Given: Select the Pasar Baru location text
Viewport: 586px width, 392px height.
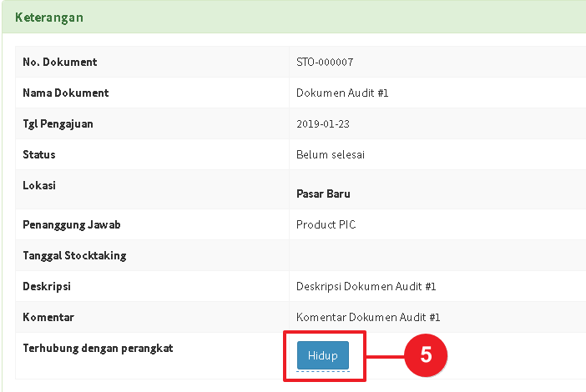Looking at the screenshot, I should point(323,193).
